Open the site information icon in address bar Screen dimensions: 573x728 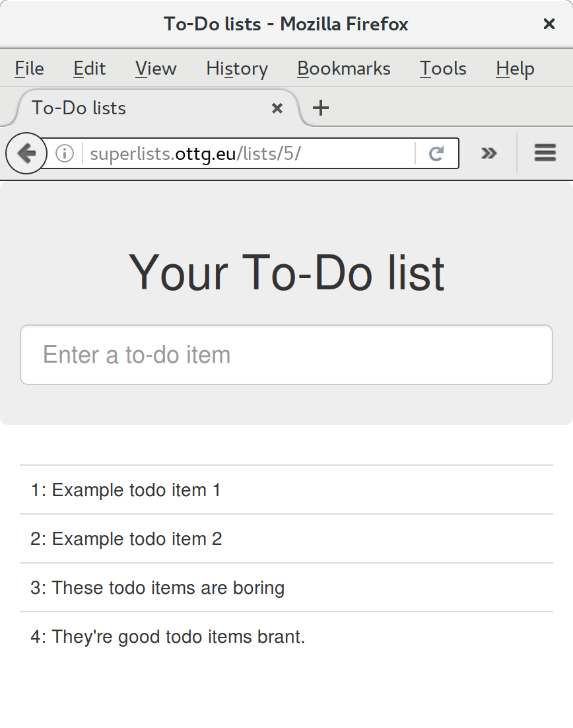point(63,153)
